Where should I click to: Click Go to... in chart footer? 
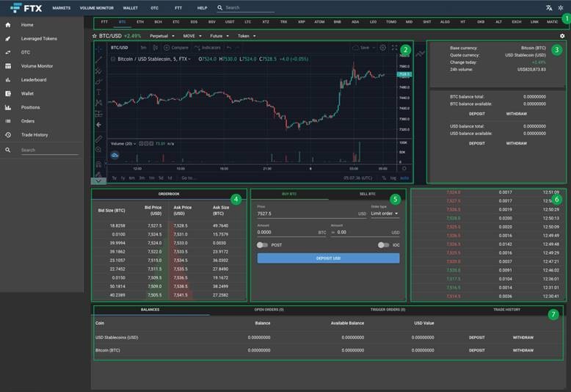189,178
